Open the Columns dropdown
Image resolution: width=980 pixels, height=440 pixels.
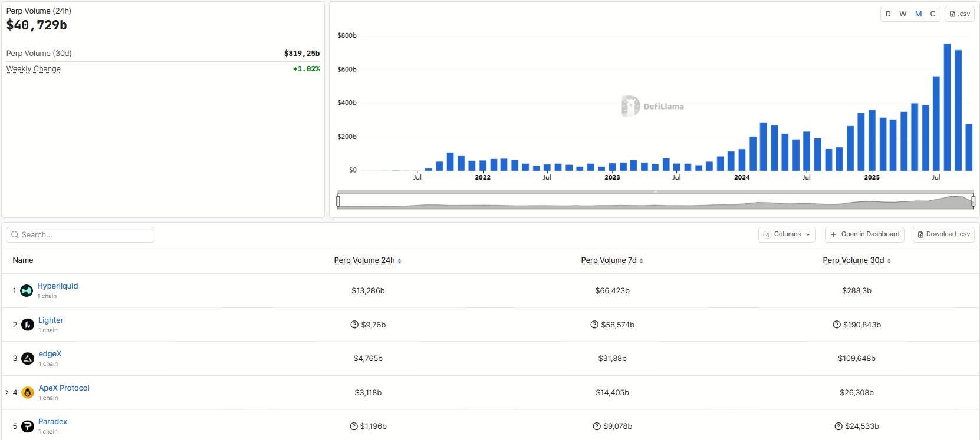[787, 234]
